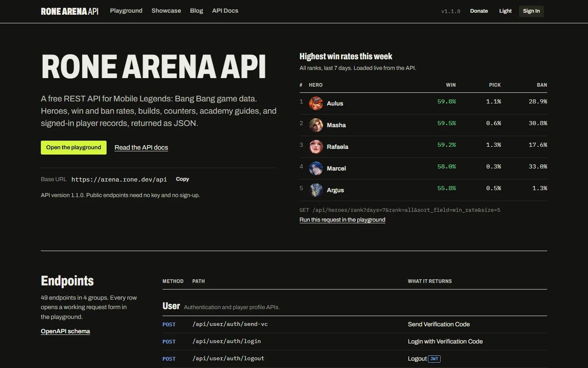
Task: Click Open the playground button
Action: tap(73, 148)
